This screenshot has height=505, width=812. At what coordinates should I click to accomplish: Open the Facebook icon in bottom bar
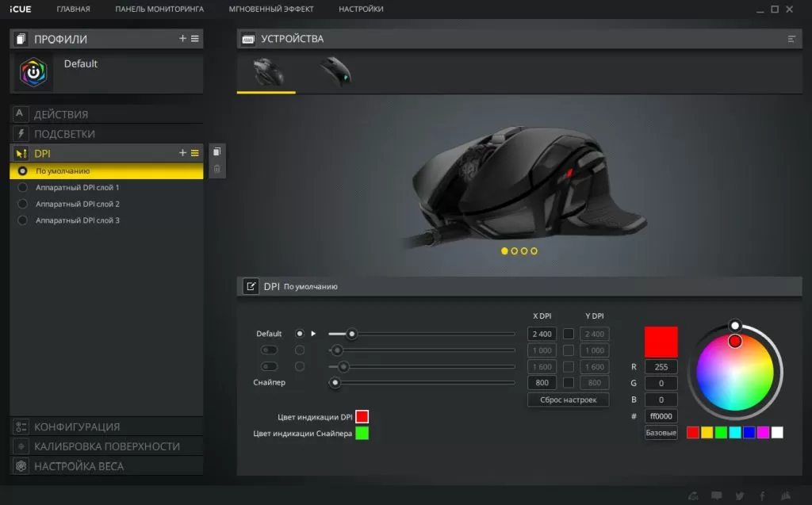762,495
